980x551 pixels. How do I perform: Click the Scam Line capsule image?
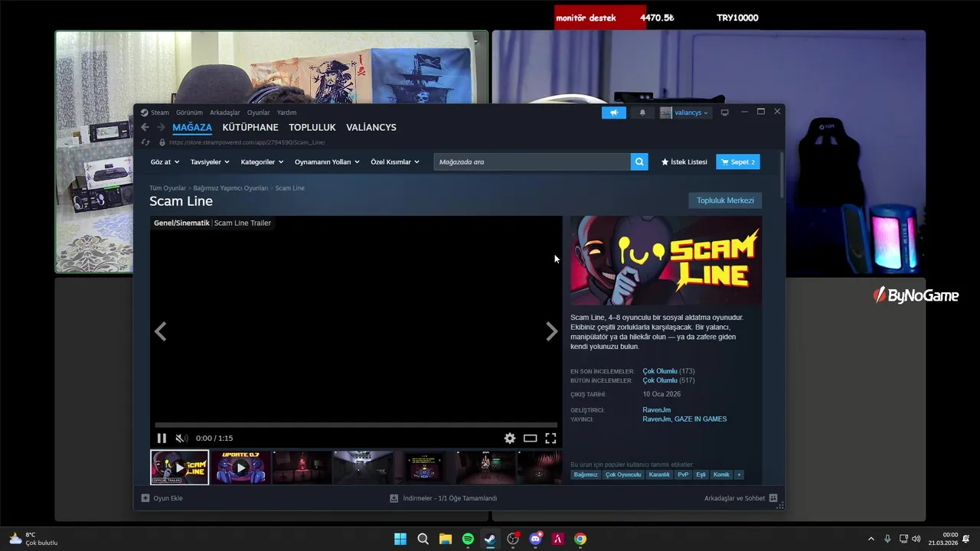(x=666, y=261)
